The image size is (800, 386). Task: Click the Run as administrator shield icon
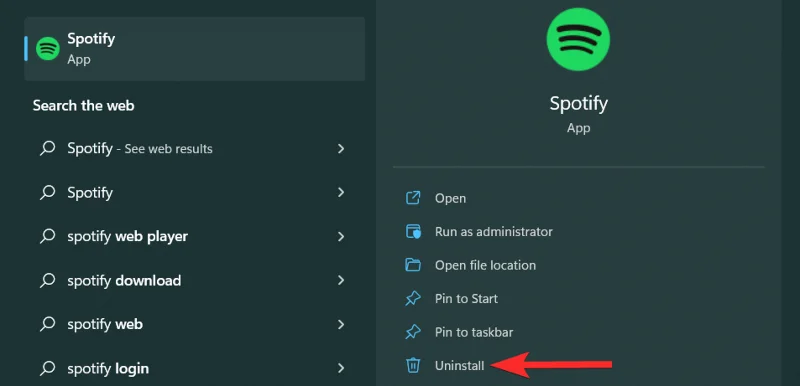point(413,231)
